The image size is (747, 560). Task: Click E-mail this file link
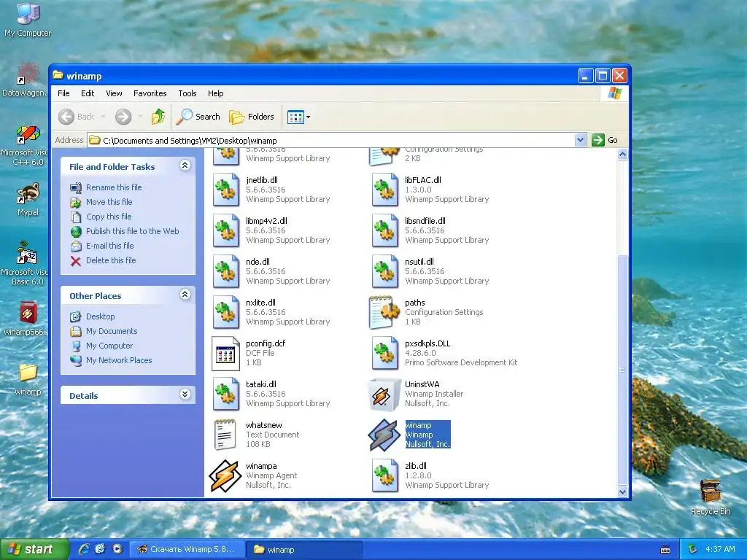click(109, 246)
